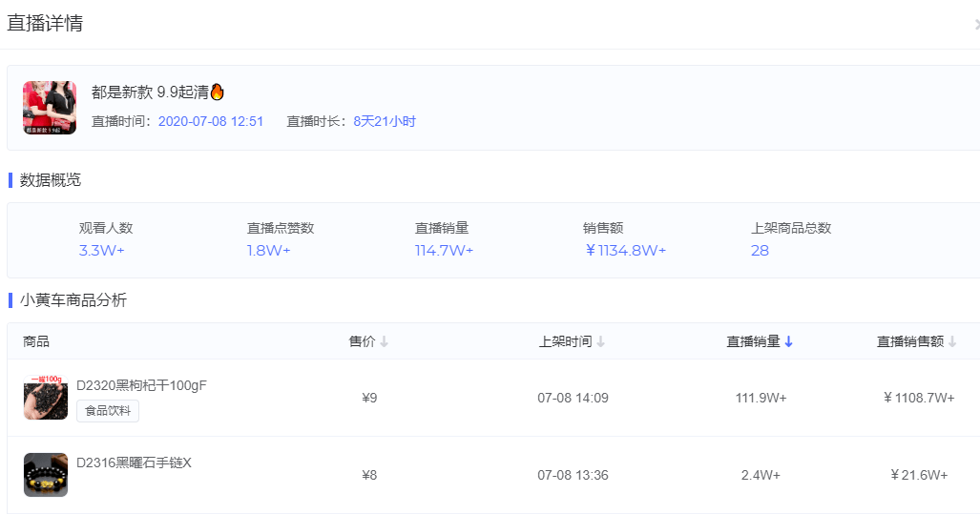Sort the table by 上架时间 column header
980x514 pixels.
pos(565,342)
